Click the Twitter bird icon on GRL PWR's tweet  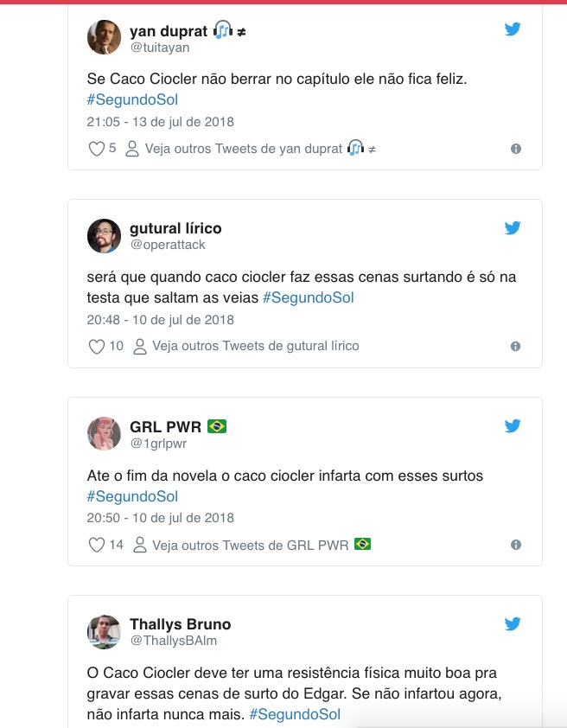[x=513, y=426]
